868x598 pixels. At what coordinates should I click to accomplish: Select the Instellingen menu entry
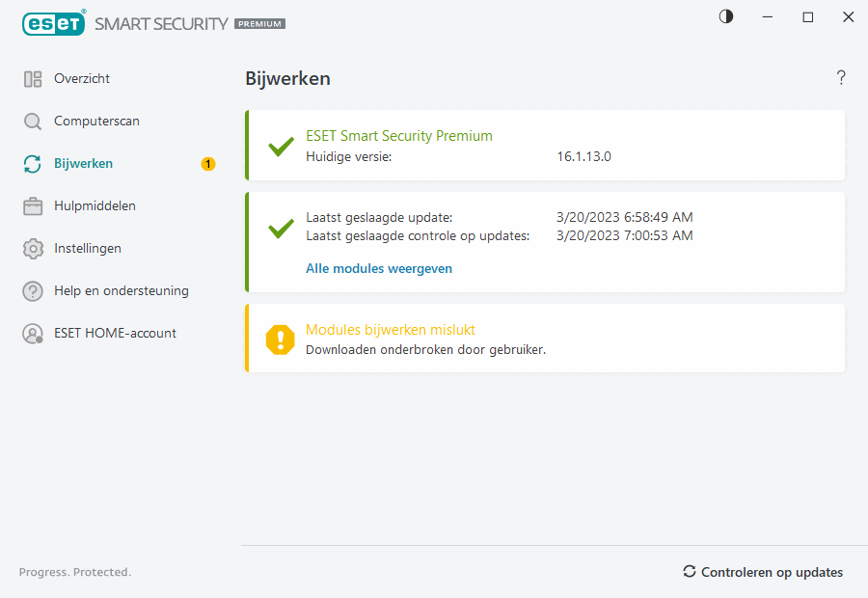(88, 249)
